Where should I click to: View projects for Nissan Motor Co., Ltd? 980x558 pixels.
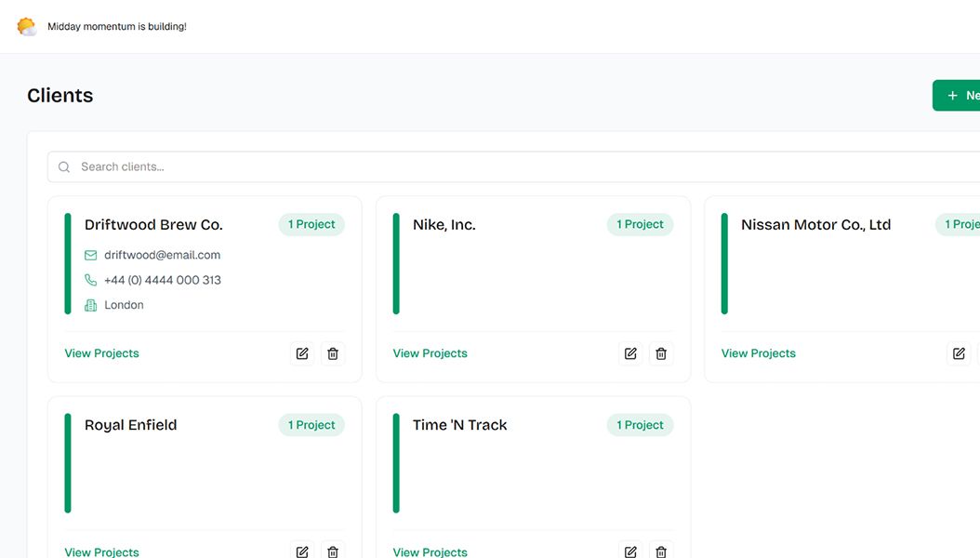click(x=758, y=353)
